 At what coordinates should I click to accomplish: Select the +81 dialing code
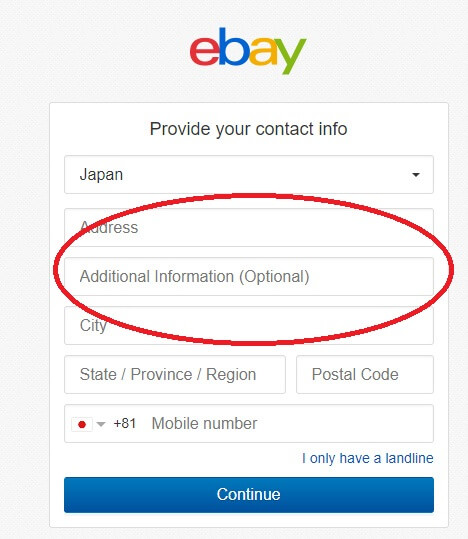tap(125, 424)
